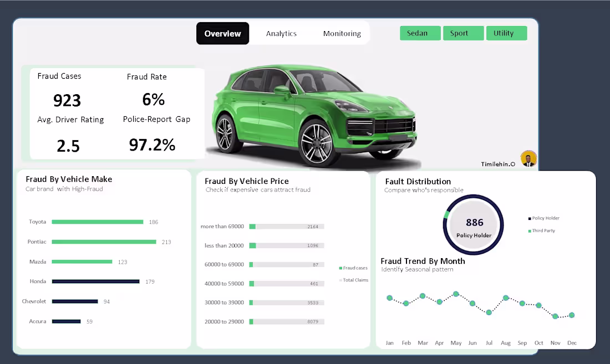610x364 pixels.
Task: Filter by Utility vehicle type
Action: pyautogui.click(x=506, y=33)
